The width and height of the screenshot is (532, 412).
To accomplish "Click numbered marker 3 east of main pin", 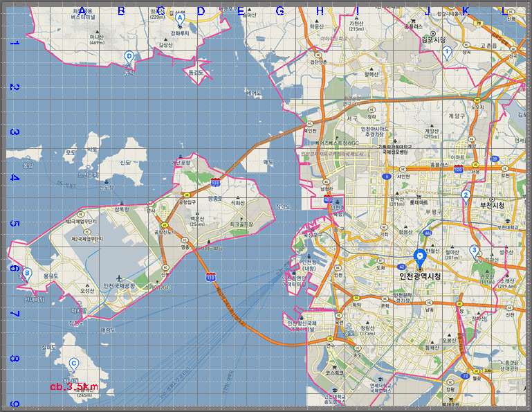I will click(x=474, y=251).
